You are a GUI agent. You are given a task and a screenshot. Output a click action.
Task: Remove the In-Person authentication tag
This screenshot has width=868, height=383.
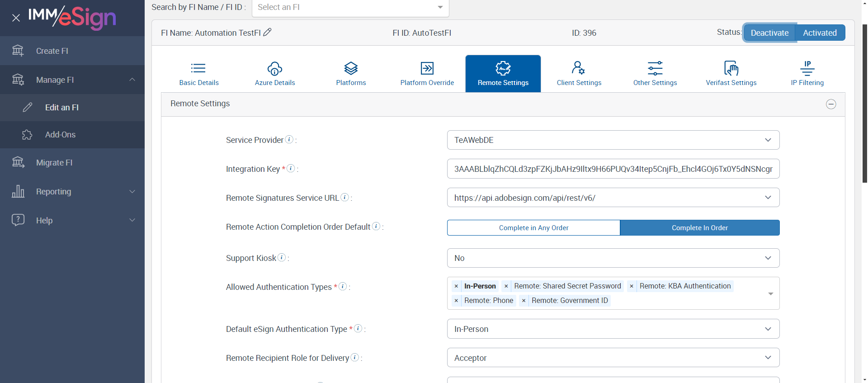click(456, 286)
